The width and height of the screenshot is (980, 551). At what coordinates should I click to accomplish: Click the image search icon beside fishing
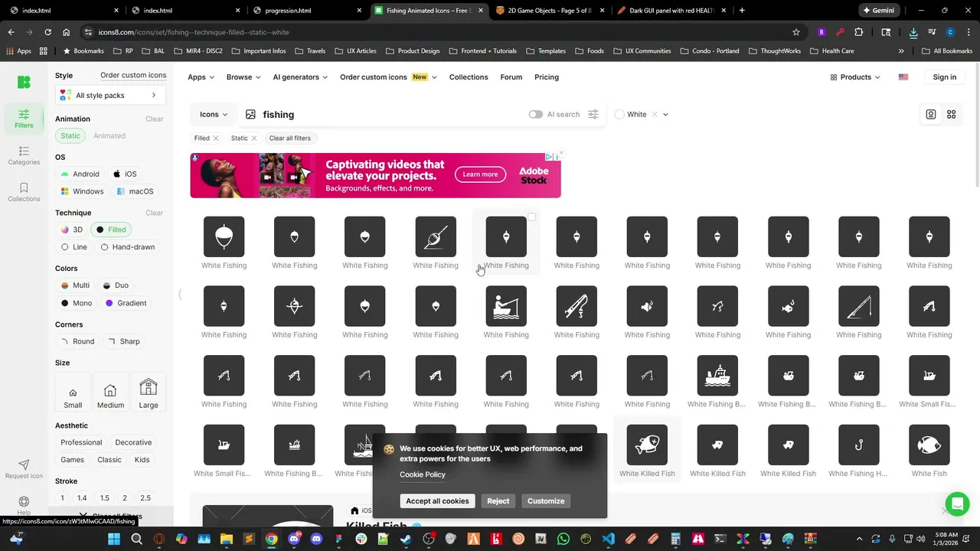(x=250, y=114)
